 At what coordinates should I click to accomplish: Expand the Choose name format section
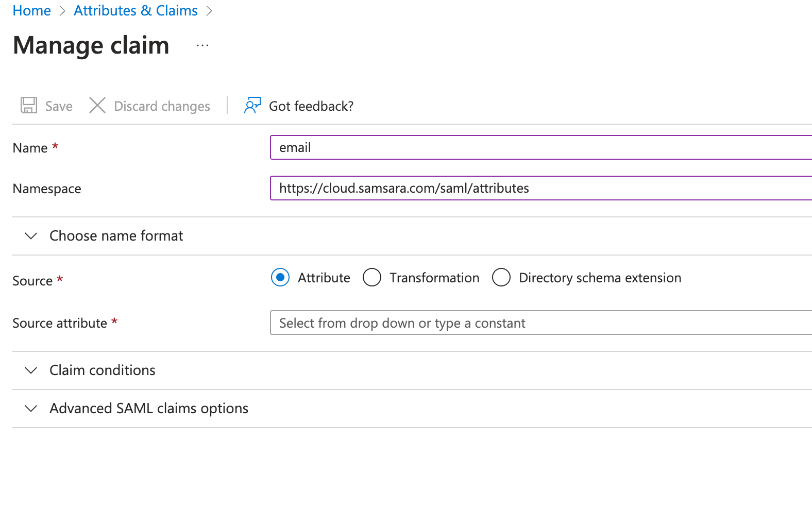point(116,236)
